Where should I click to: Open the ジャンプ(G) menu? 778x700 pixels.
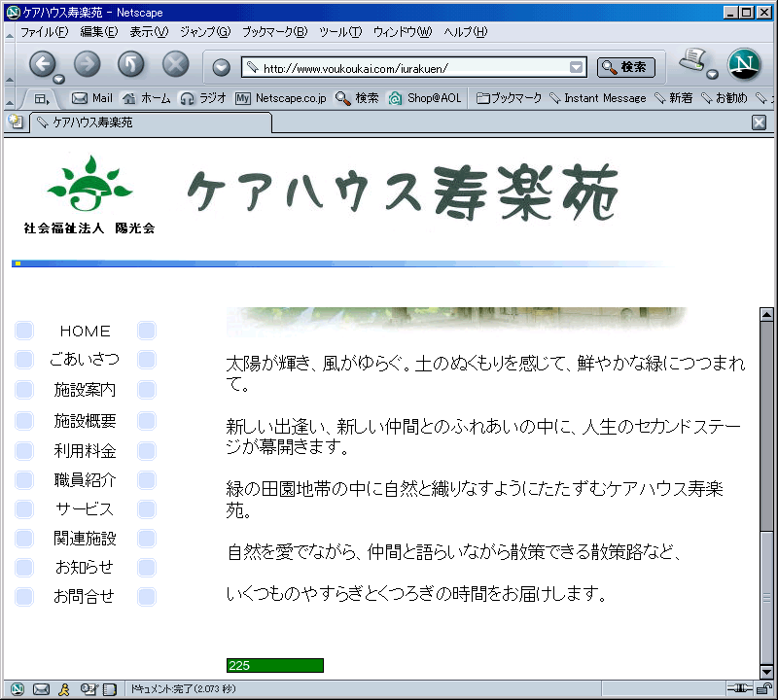pyautogui.click(x=205, y=32)
